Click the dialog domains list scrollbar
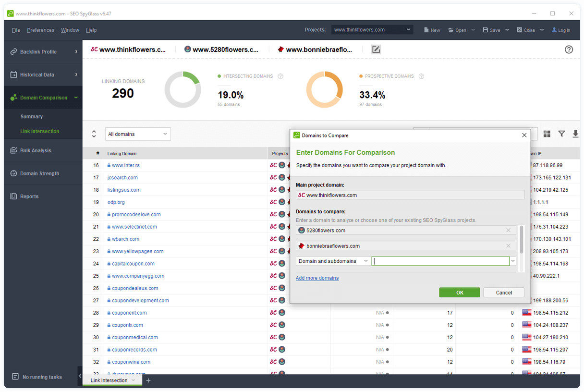The height and width of the screenshot is (392, 584). click(x=521, y=239)
